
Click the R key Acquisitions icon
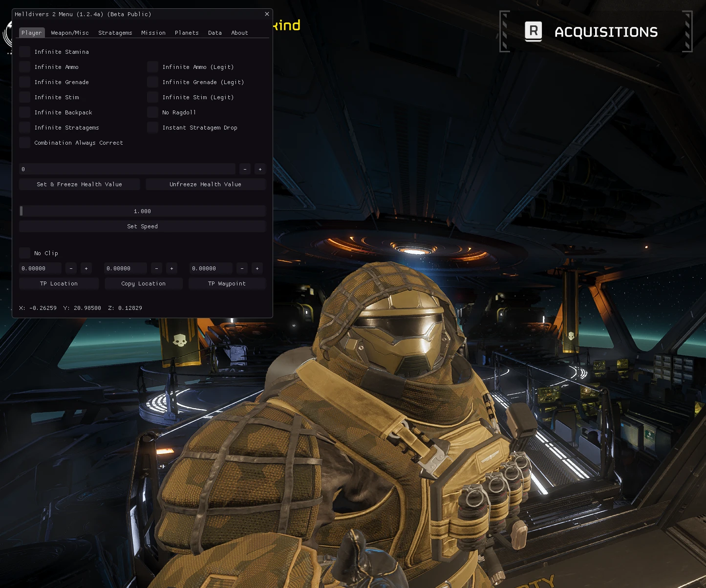coord(533,32)
